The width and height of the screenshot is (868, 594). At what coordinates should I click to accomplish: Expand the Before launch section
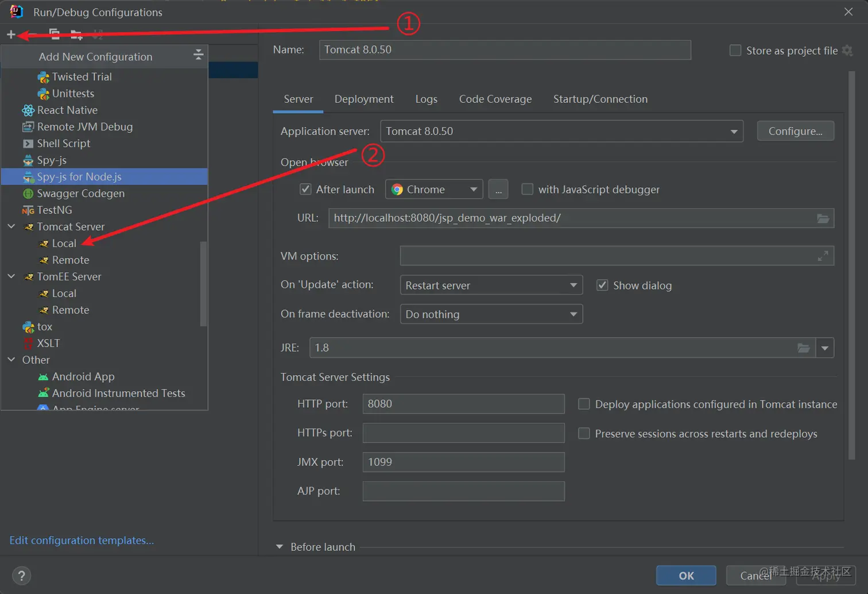[280, 547]
